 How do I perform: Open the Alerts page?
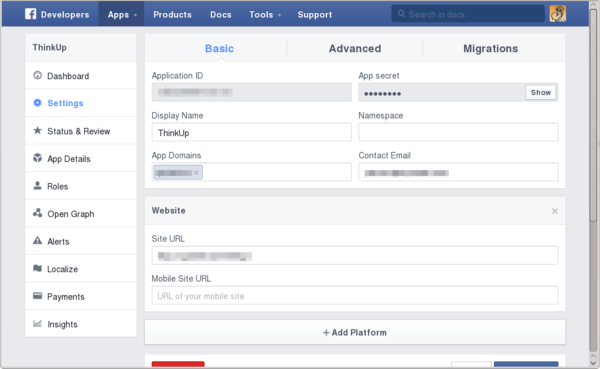[x=81, y=241]
